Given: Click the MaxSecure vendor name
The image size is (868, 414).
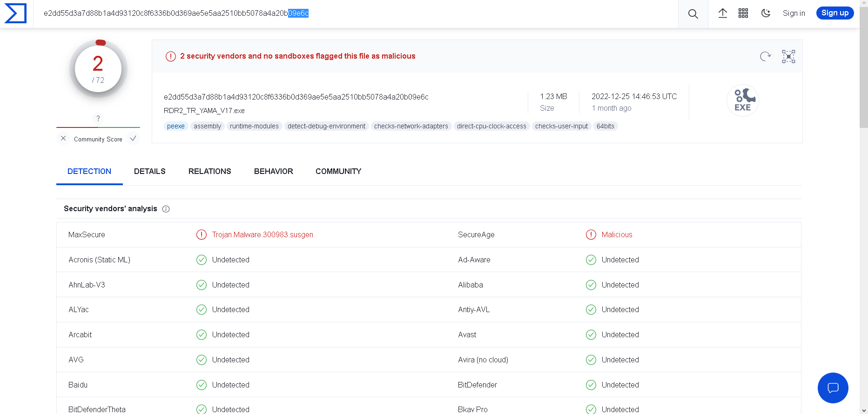Looking at the screenshot, I should [x=87, y=234].
